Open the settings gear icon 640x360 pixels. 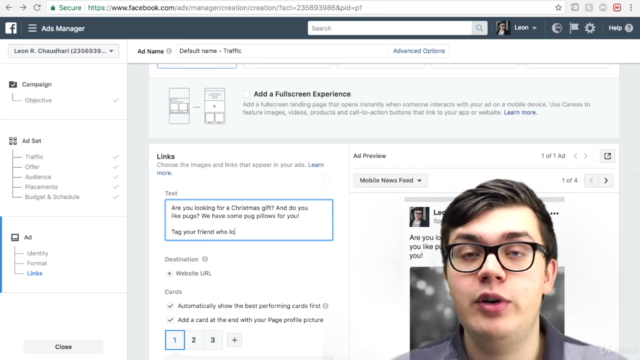(x=590, y=28)
